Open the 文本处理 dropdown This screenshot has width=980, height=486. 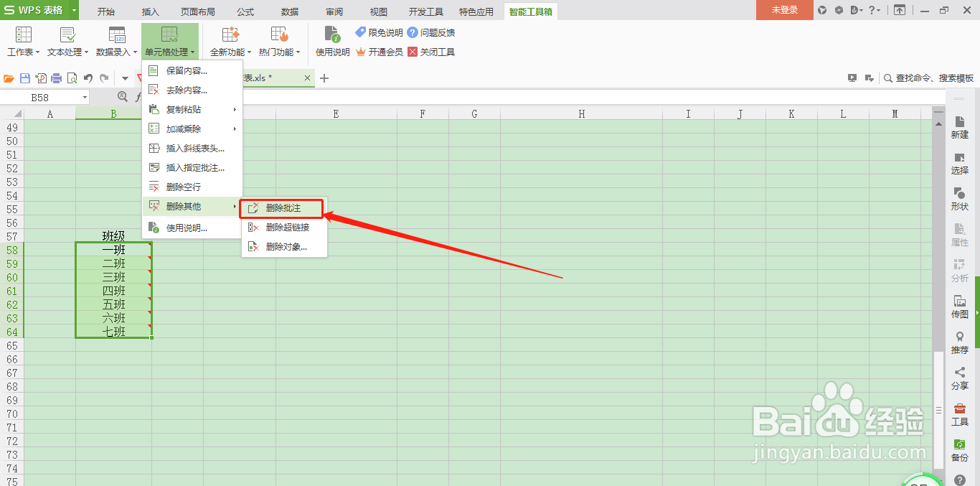(68, 42)
